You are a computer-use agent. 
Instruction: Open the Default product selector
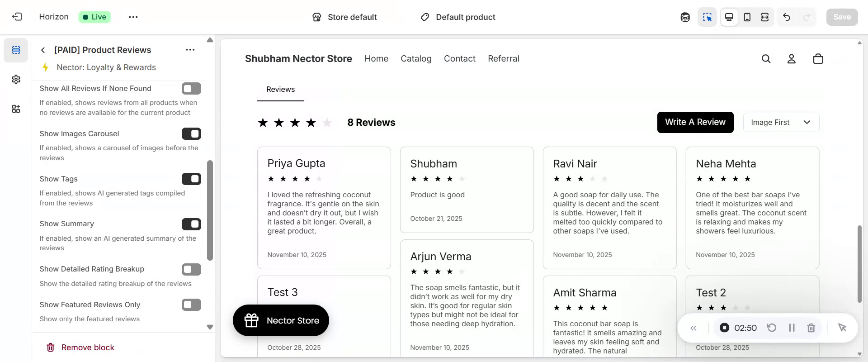tap(458, 17)
